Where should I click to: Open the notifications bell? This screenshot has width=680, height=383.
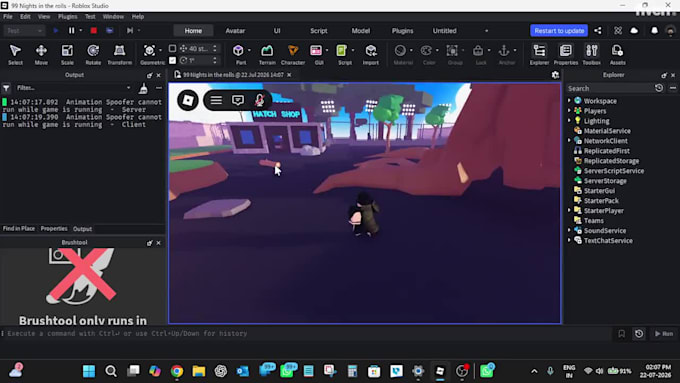654,30
